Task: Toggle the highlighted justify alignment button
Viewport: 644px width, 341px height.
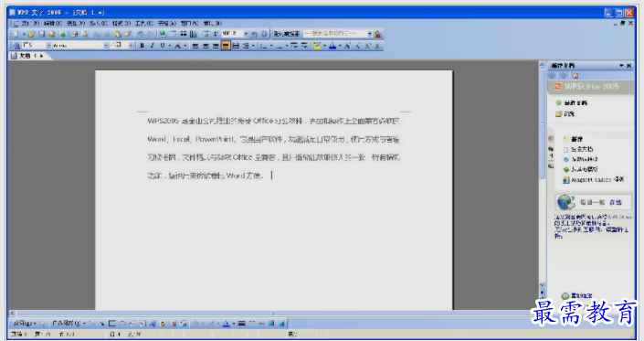Action: pyautogui.click(x=226, y=46)
